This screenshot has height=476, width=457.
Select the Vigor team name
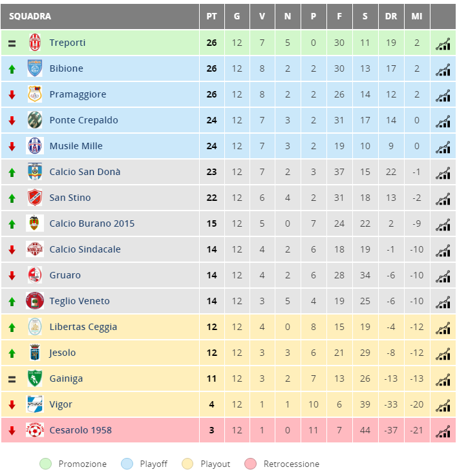coord(61,404)
